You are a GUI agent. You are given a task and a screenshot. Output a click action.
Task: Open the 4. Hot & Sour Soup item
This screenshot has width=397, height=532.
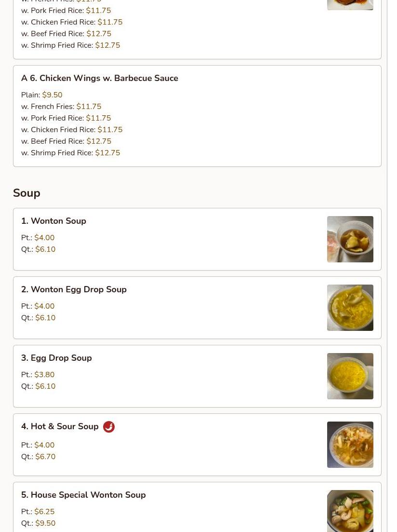(x=60, y=426)
